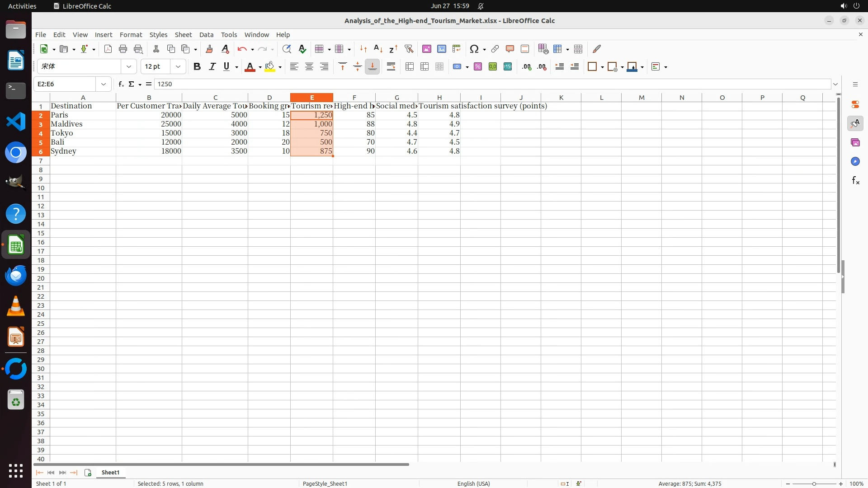Screen dimensions: 868x488
Task: Select the Sheet1 tab
Action: (110, 472)
